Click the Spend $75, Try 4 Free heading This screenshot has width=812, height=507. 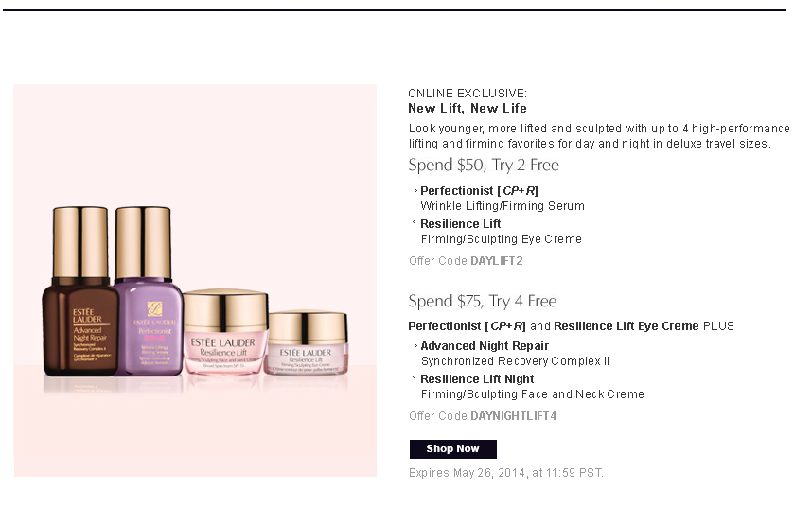(x=483, y=301)
